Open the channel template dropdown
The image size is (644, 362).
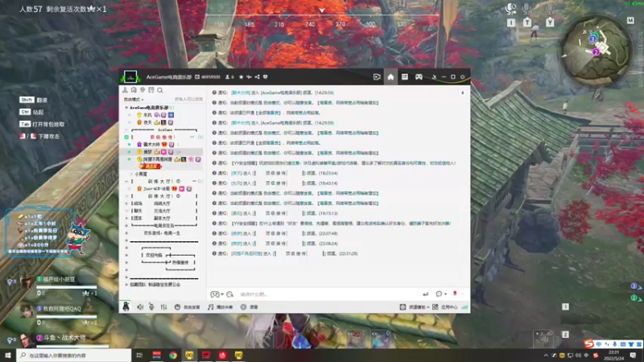point(415,307)
